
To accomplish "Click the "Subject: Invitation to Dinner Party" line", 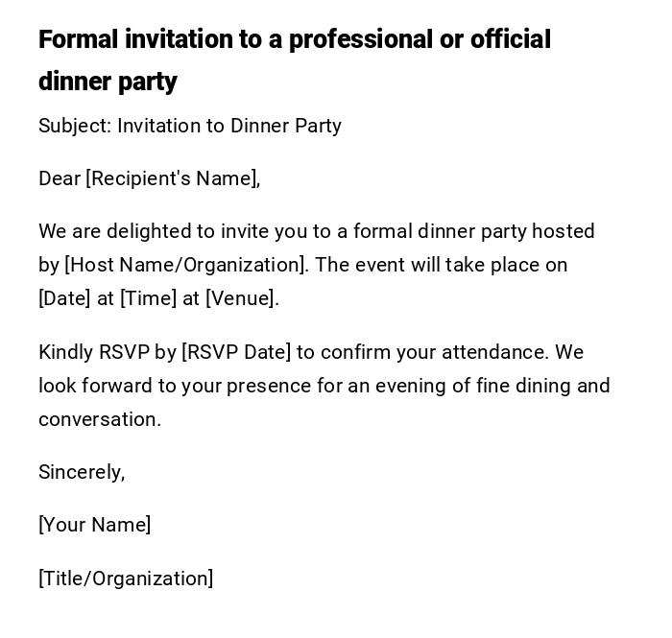I will tap(189, 126).
